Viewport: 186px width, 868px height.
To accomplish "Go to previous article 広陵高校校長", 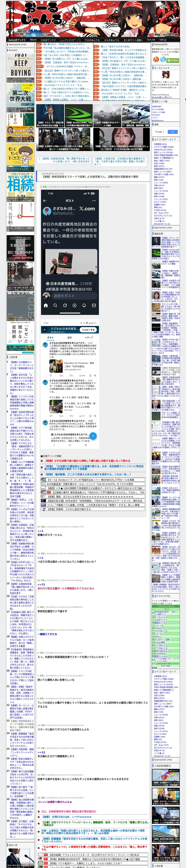I will tap(64, 160).
